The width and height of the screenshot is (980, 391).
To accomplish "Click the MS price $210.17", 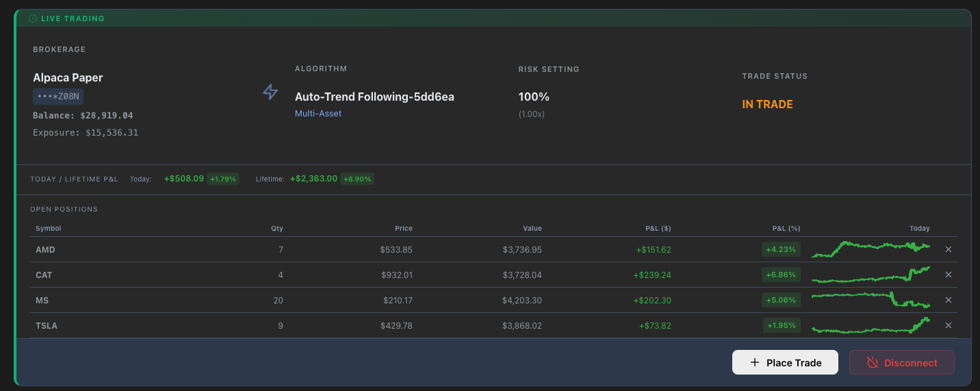I will [x=396, y=301].
